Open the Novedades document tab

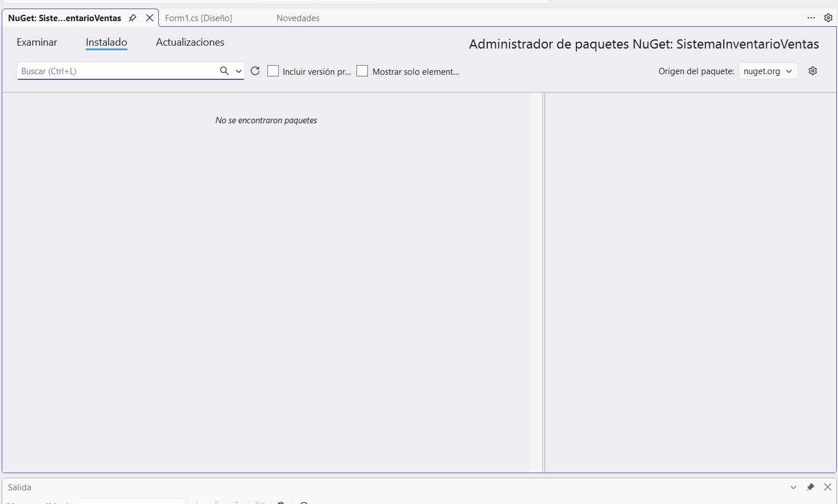(x=298, y=18)
